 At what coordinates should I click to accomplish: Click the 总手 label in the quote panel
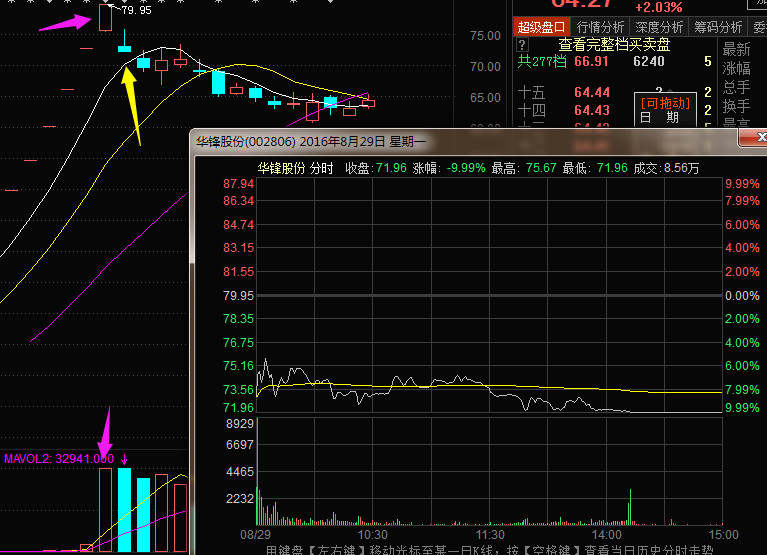(736, 87)
